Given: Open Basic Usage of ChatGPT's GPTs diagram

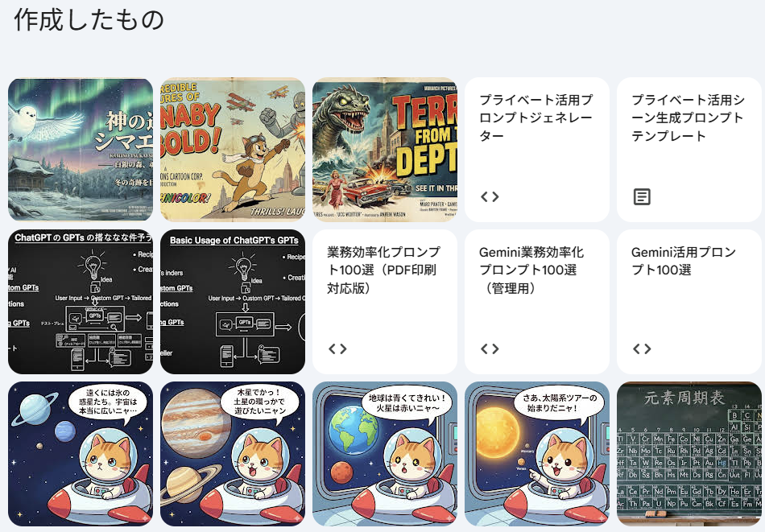Looking at the screenshot, I should (x=233, y=302).
